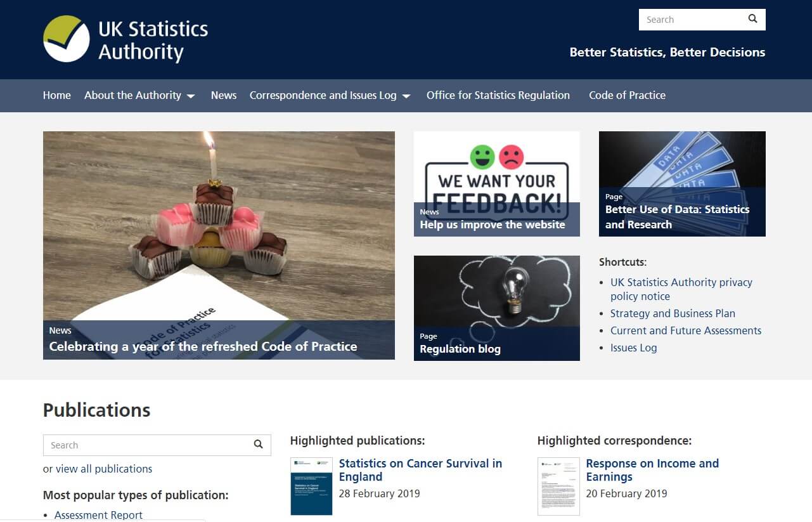Open the Code of Practice menu item
The image size is (812, 522).
[x=627, y=95]
